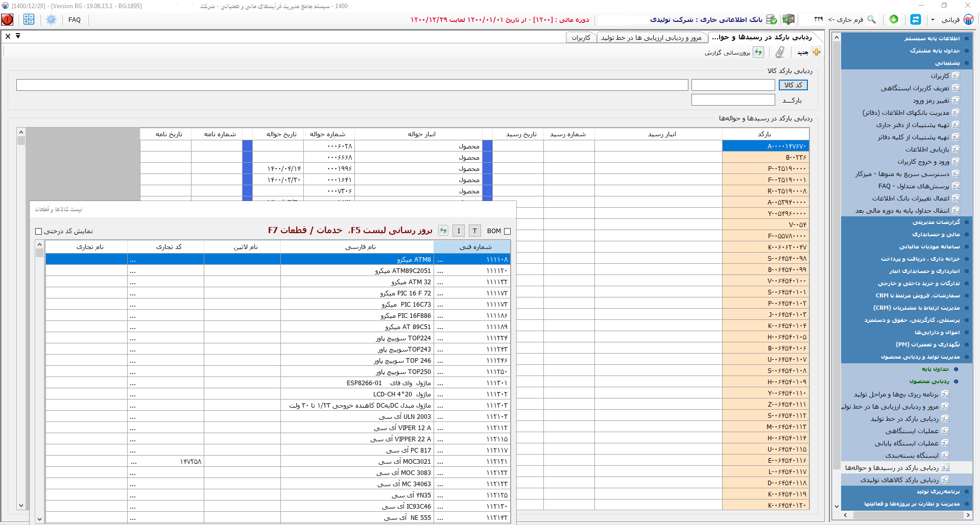Image resolution: width=980 pixels, height=525 pixels.
Task: Click the wide item name input field
Action: coord(352,85)
